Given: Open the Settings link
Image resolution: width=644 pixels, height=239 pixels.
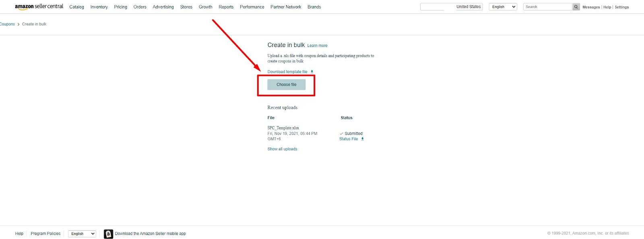Looking at the screenshot, I should point(621,7).
